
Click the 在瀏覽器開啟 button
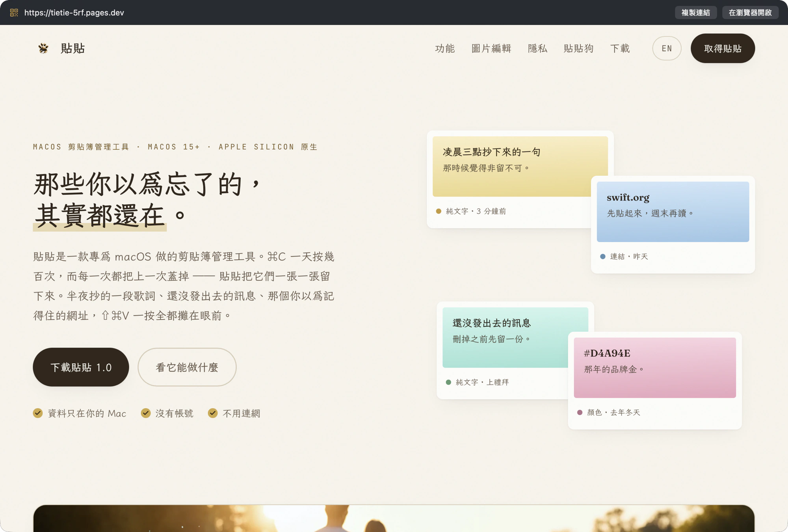pos(750,13)
